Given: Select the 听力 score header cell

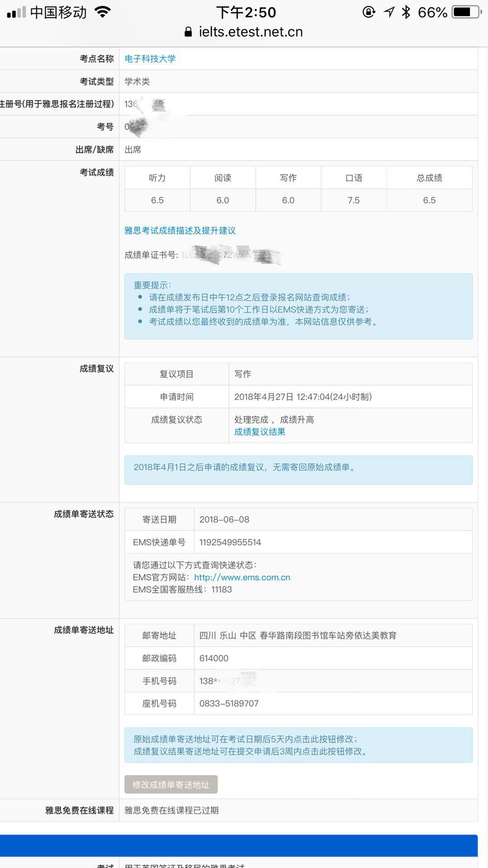Looking at the screenshot, I should pos(157,178).
